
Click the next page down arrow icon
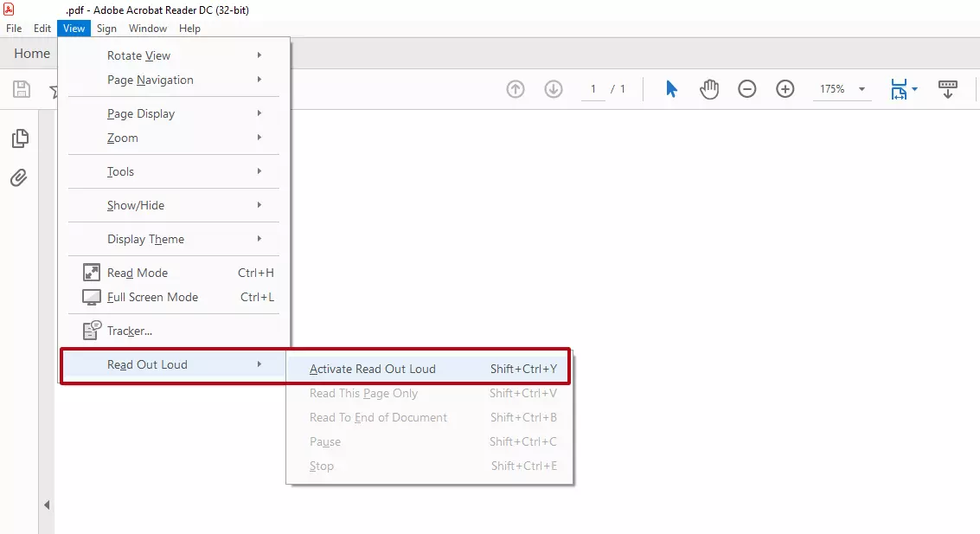(x=554, y=89)
